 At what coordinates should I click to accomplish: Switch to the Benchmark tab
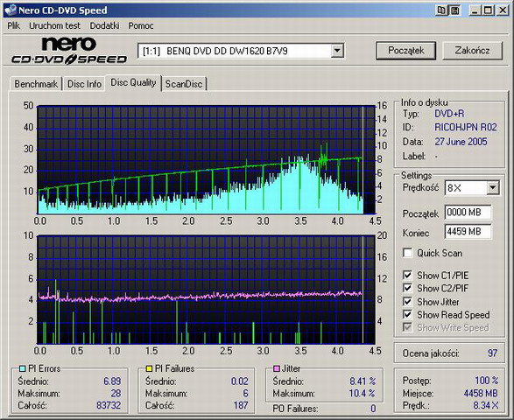point(36,84)
